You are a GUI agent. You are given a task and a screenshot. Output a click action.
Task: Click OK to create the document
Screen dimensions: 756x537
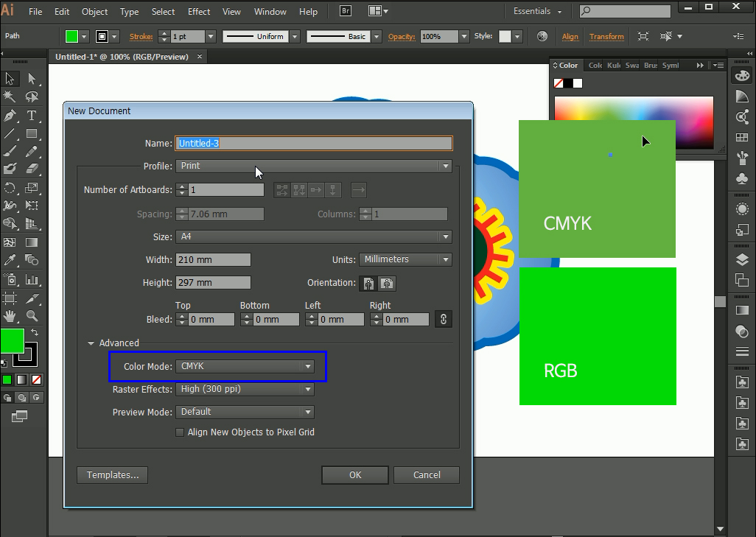point(355,475)
